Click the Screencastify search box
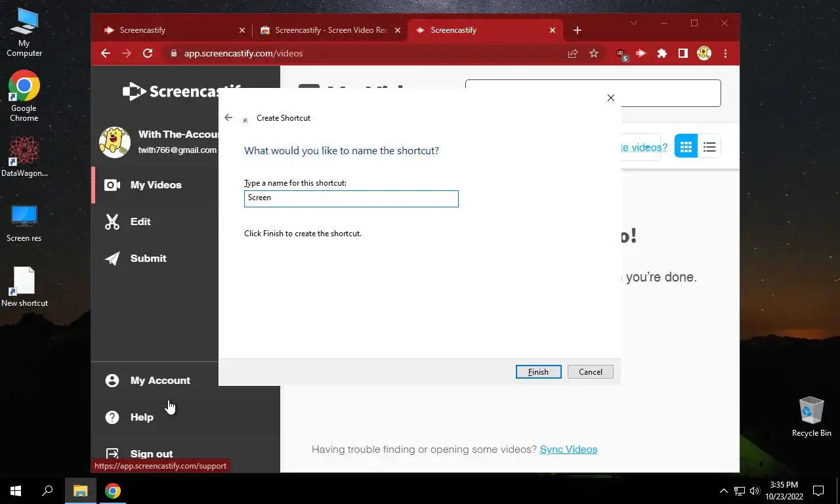 tap(669, 93)
